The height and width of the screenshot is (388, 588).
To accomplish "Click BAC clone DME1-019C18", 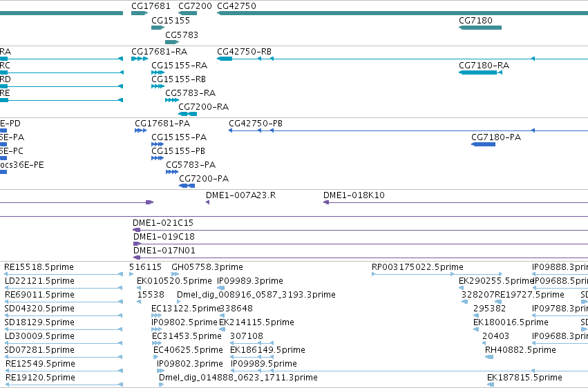I will pyautogui.click(x=164, y=237).
